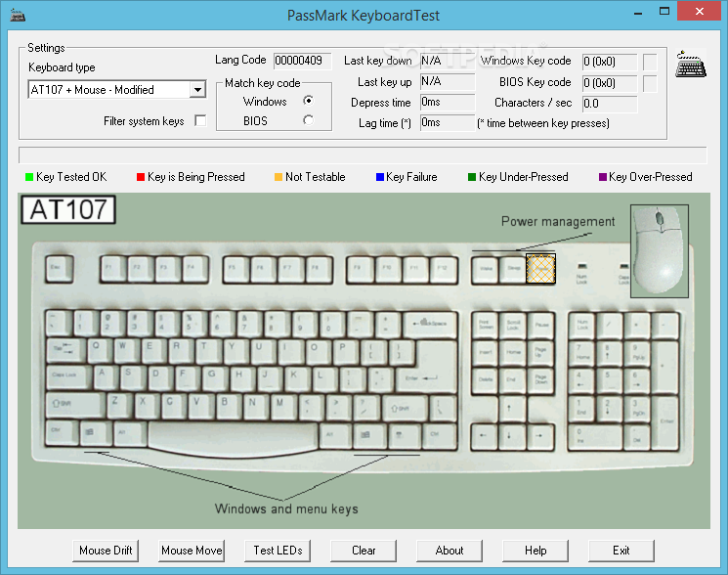
Task: Open the About dialog
Action: point(450,551)
